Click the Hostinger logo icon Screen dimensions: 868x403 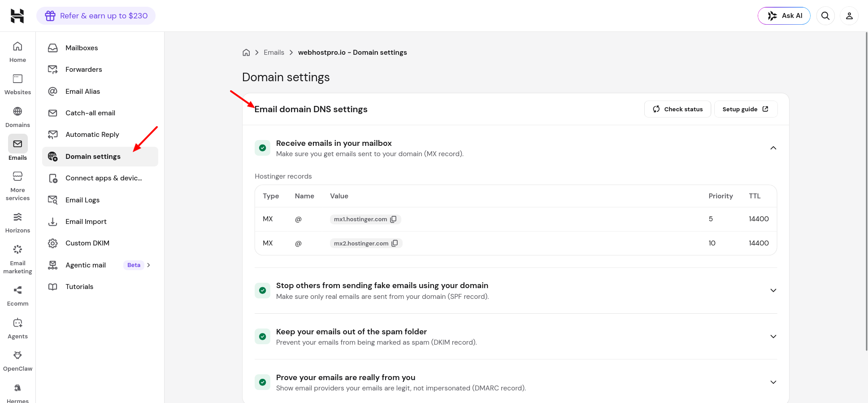(x=17, y=16)
